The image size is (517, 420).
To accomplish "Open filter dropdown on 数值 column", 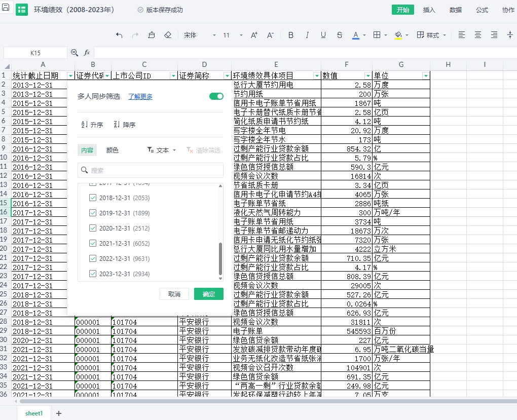I will (368, 76).
